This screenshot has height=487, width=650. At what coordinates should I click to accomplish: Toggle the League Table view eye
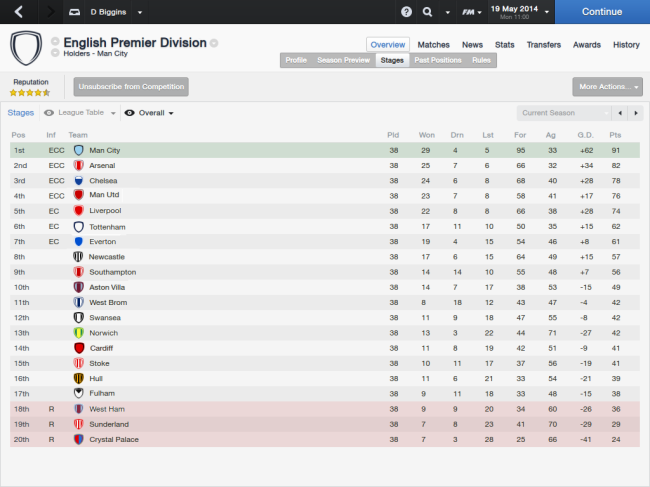(x=49, y=113)
